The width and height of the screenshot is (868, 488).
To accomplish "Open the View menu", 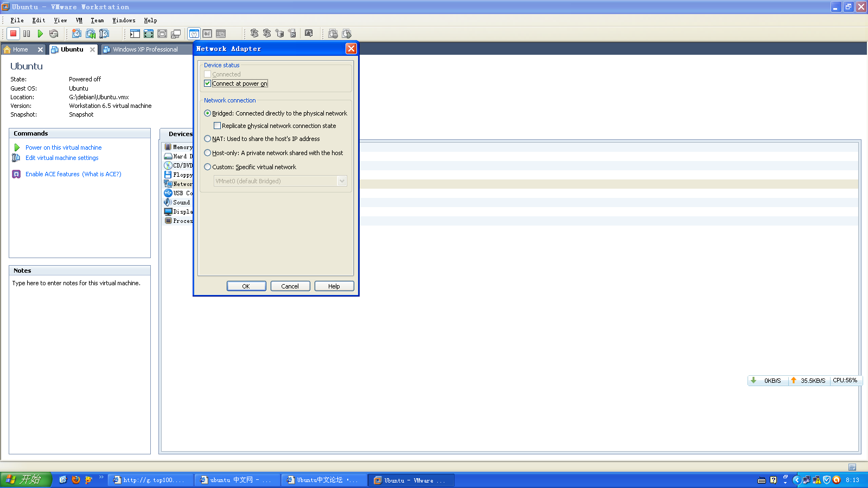I will coord(60,21).
